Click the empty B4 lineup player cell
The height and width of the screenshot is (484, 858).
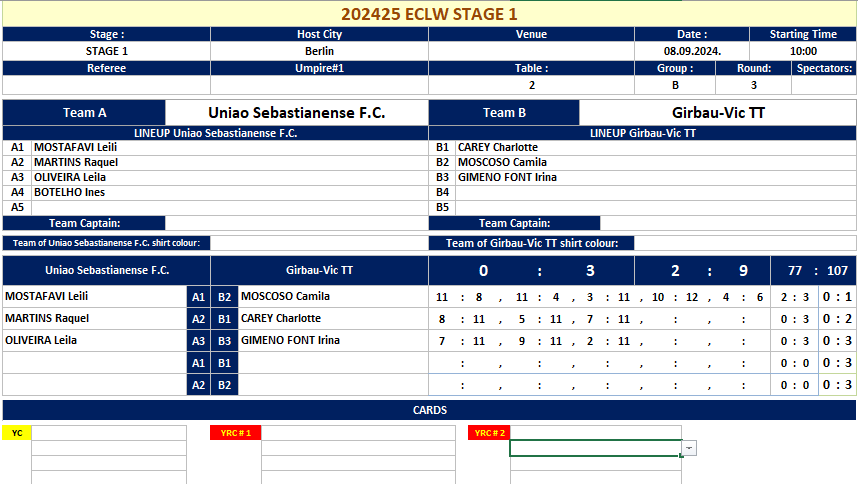(656, 192)
